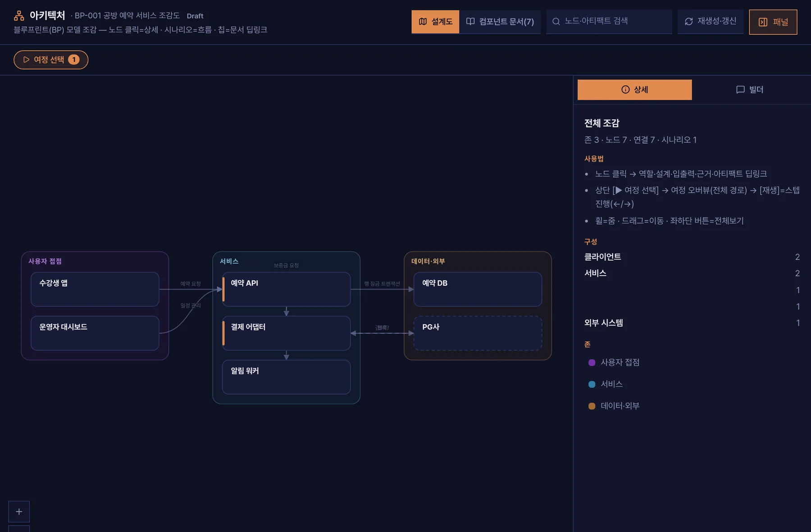
Task: Click the orange 데이터·외부 legend dot
Action: click(592, 406)
